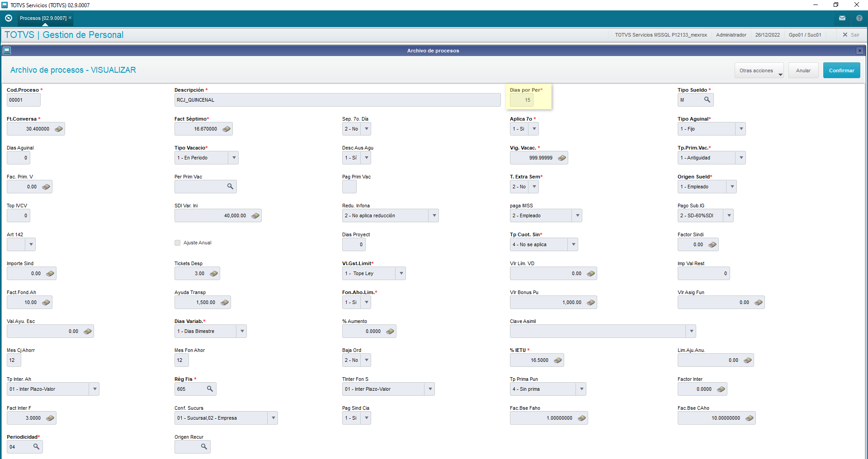Click search magnifier in Periodicidad field
This screenshot has width=868, height=459.
36,447
